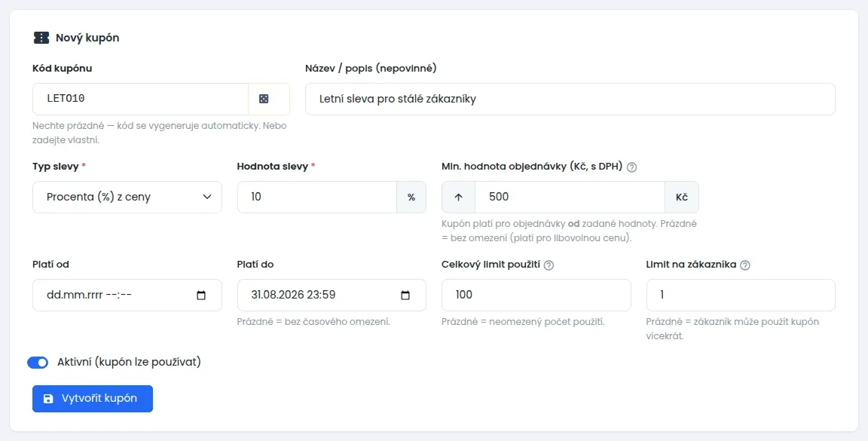The height and width of the screenshot is (441, 868).
Task: Show help for Limit na zákazníka
Action: click(745, 265)
